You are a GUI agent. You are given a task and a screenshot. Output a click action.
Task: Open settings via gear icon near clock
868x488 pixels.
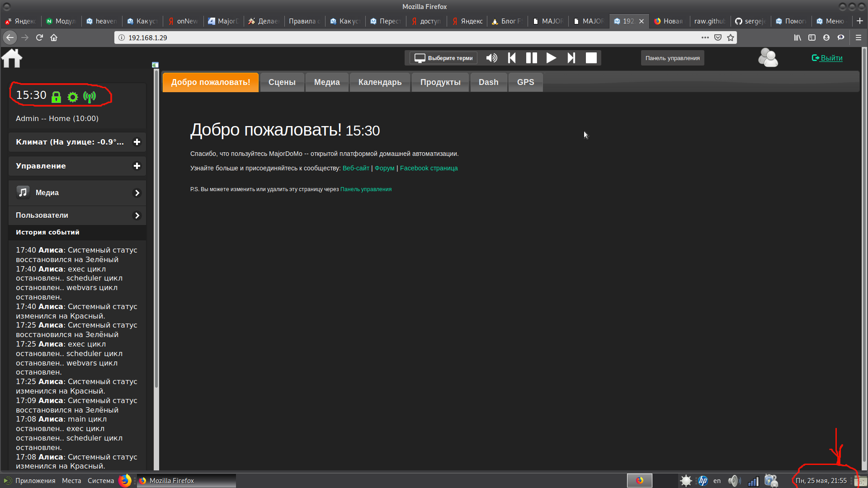pyautogui.click(x=72, y=96)
